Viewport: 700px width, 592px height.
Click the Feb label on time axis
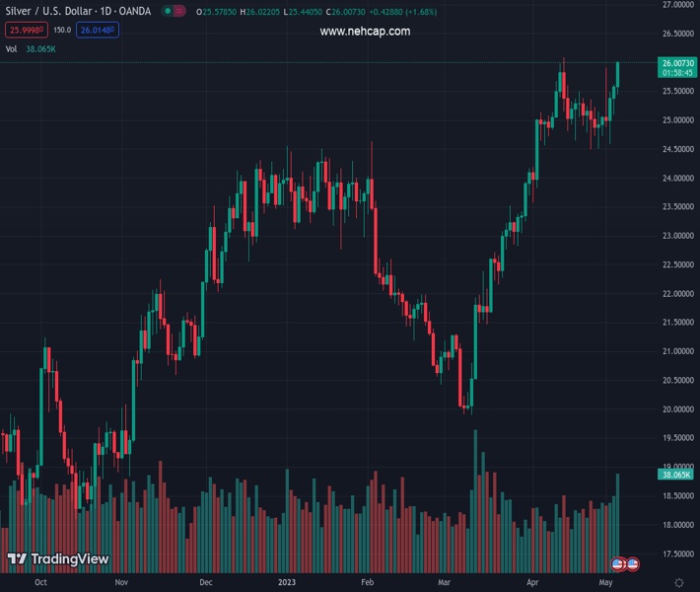[x=368, y=583]
